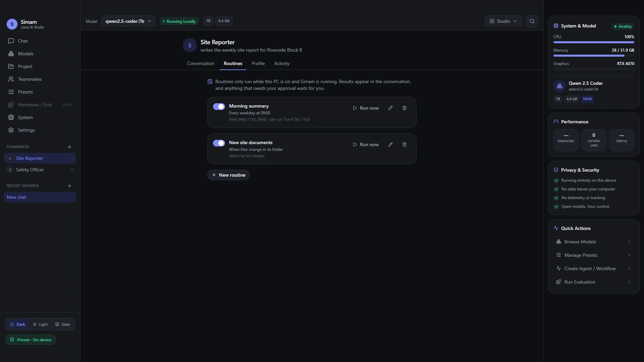The image size is (644, 362).
Task: Click the CPU usage bar
Action: 594,42
